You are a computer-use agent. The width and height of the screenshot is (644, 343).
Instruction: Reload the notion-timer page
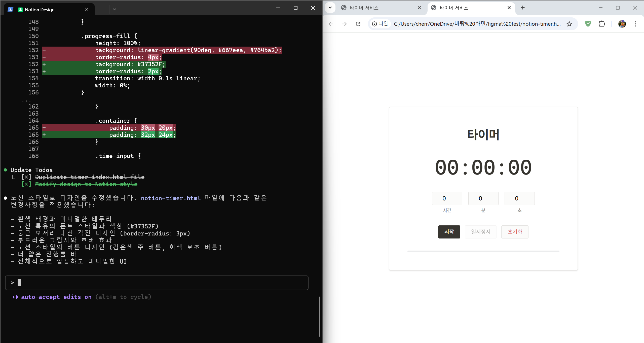(x=358, y=24)
